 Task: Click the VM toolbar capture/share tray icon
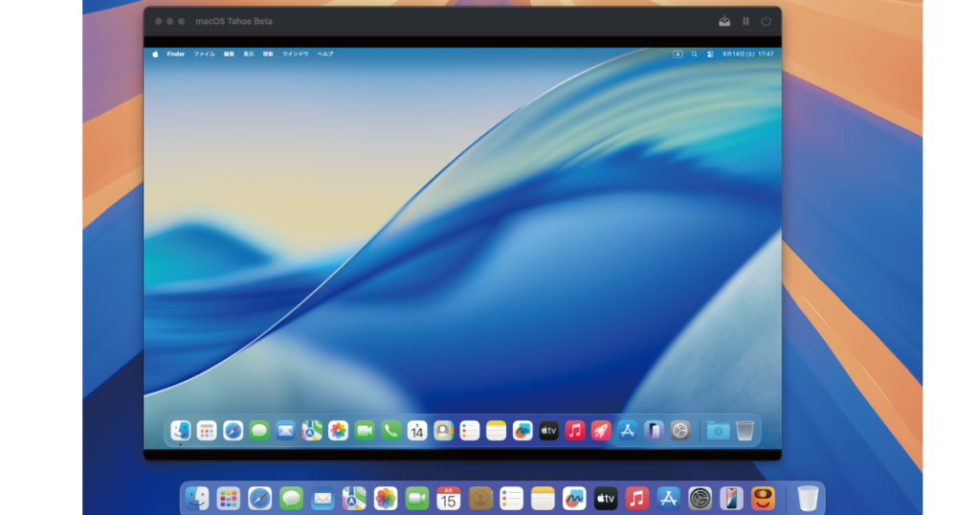pos(724,21)
